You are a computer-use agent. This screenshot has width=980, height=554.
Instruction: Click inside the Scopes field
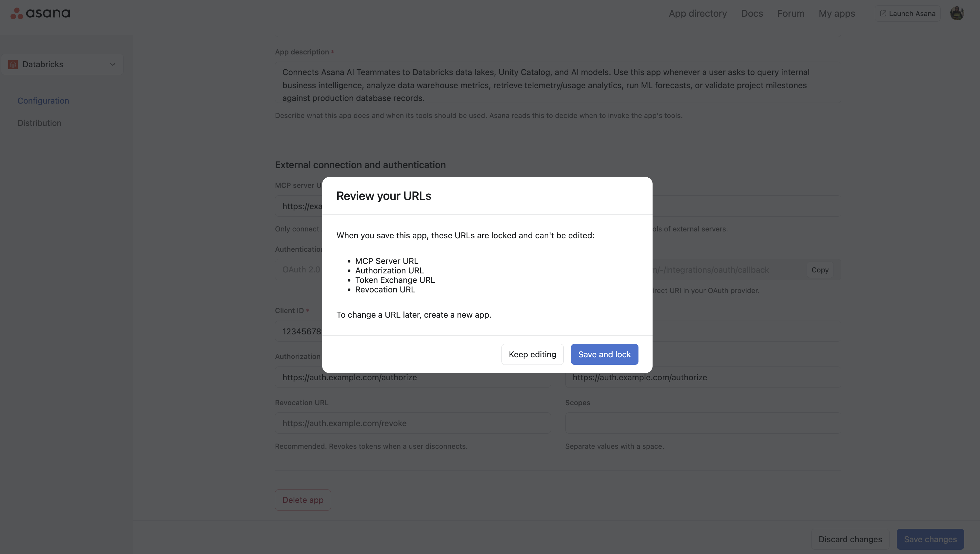tap(703, 423)
